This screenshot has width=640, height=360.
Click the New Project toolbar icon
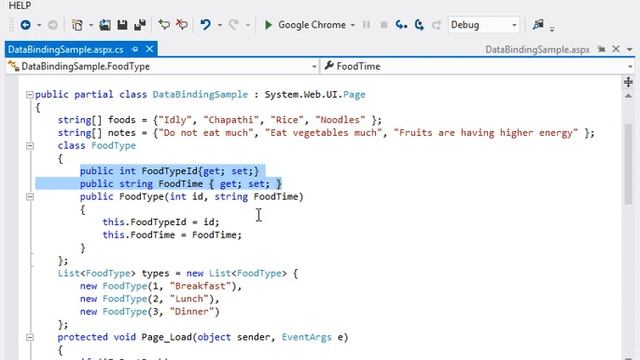point(77,25)
